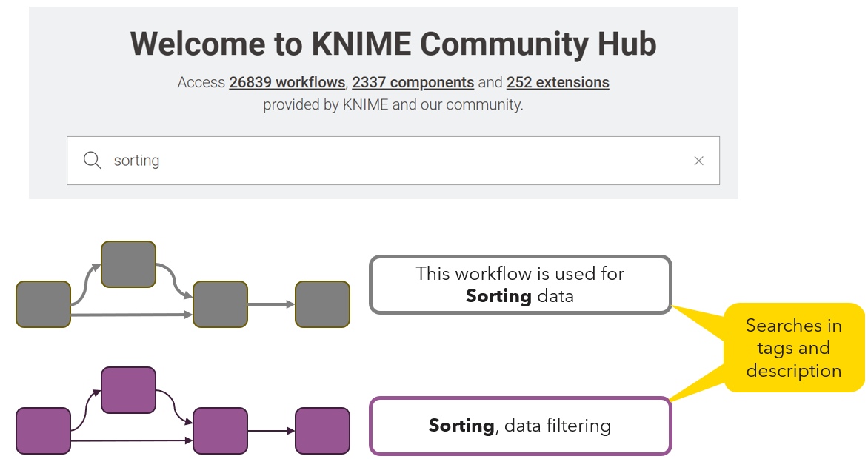Click the gray "This workflow is used for Sorting data" box
This screenshot has height=459, width=868.
coord(520,285)
